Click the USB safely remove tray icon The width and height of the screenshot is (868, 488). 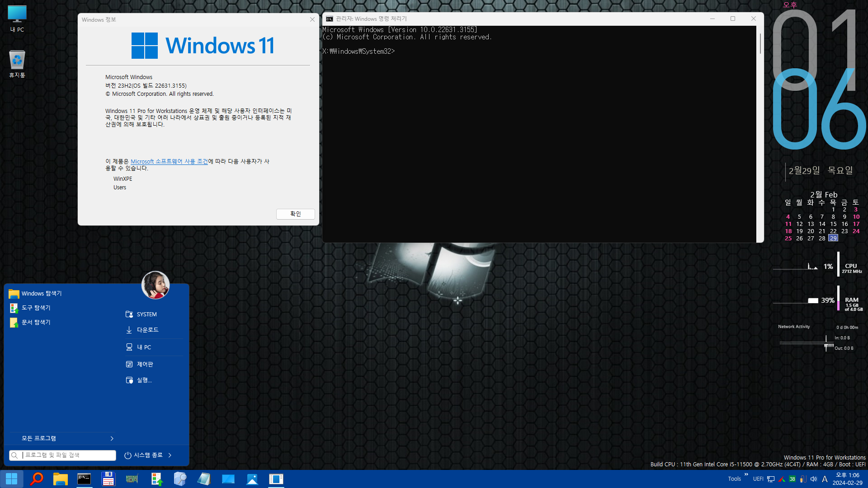pyautogui.click(x=803, y=479)
